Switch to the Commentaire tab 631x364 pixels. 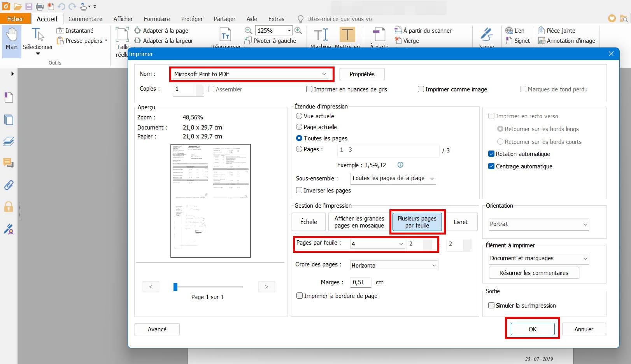click(x=85, y=19)
